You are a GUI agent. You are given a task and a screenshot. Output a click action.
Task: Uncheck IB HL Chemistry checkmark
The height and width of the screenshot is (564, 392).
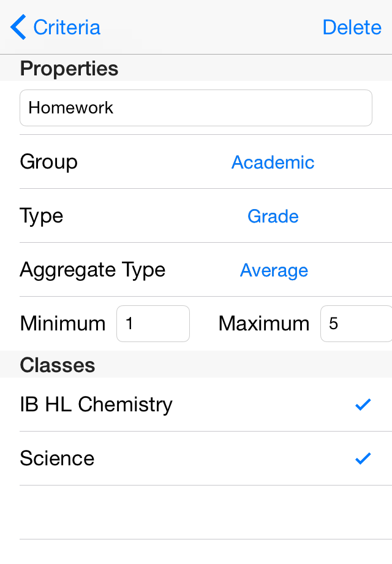tap(363, 404)
